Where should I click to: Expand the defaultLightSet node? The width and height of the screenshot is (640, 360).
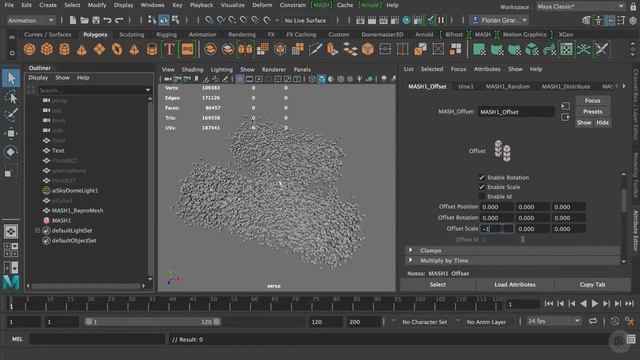point(38,230)
